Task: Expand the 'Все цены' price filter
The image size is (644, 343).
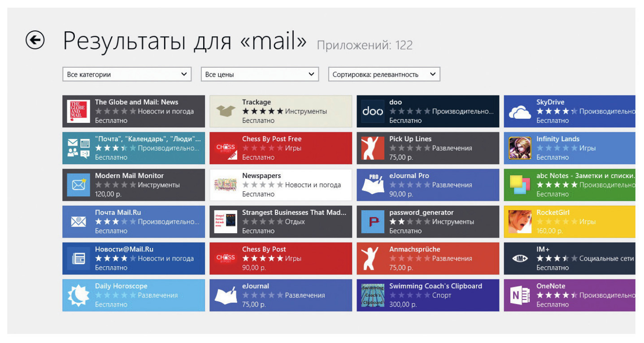Action: tap(260, 74)
